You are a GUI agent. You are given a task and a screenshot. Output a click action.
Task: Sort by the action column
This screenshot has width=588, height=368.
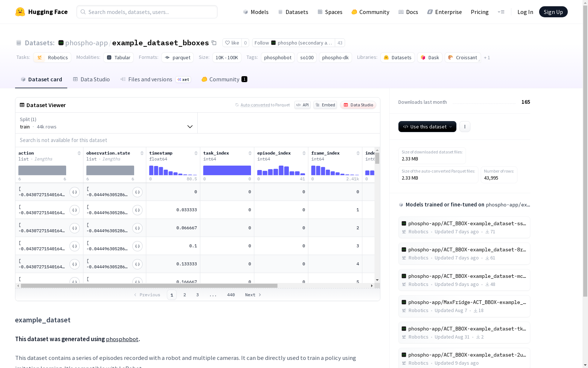click(x=79, y=153)
